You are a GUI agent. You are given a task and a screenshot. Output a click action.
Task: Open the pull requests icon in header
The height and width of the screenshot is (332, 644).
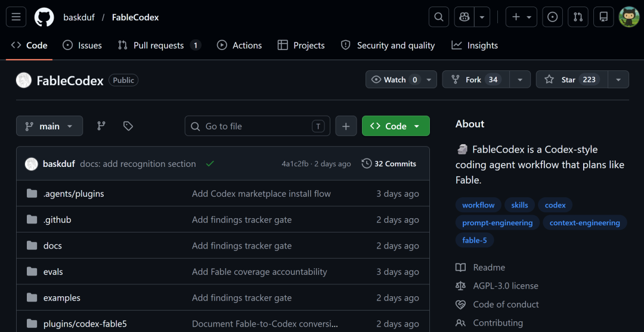coord(578,17)
